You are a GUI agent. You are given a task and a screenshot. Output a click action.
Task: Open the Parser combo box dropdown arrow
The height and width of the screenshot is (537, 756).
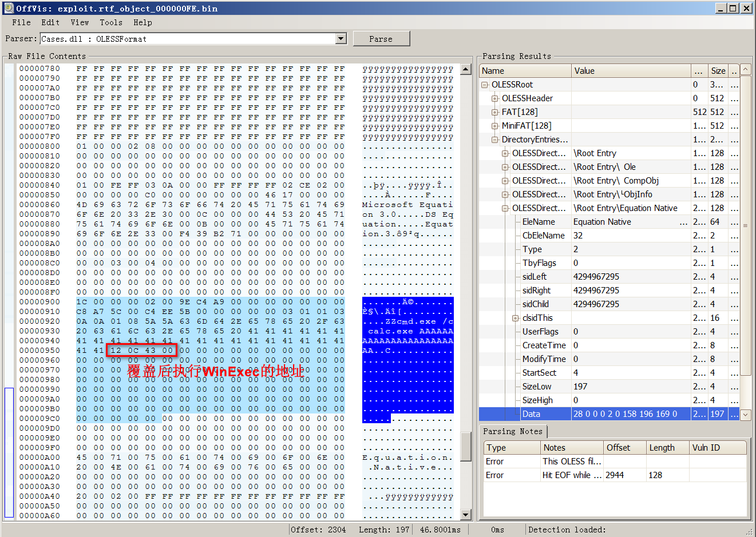(x=341, y=38)
